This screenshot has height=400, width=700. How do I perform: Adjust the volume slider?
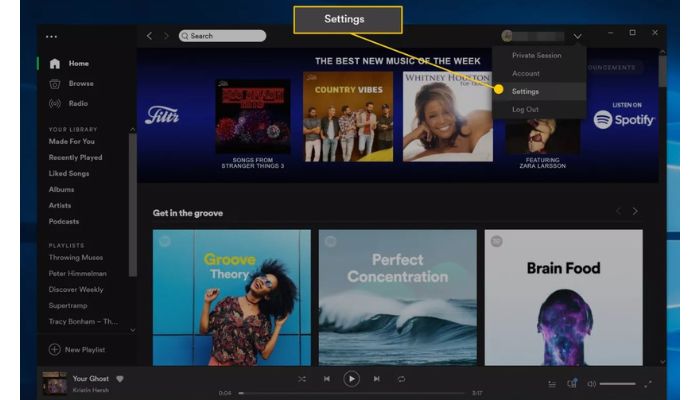(x=617, y=383)
